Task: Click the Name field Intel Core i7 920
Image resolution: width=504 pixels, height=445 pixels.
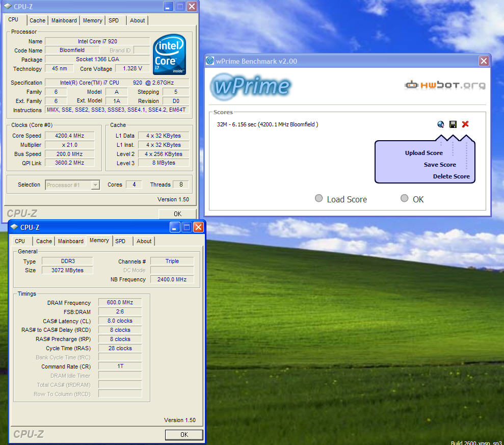Action: coord(97,41)
